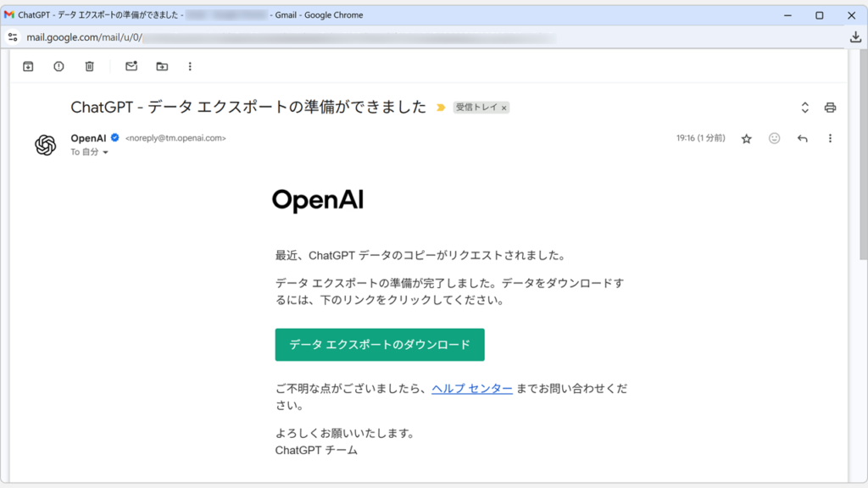The image size is (868, 488).
Task: Open the ヘルプ センター link
Action: click(471, 388)
